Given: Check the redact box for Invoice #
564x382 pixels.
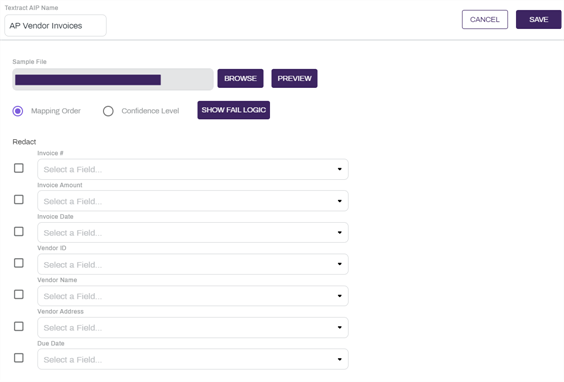Looking at the screenshot, I should (x=19, y=168).
